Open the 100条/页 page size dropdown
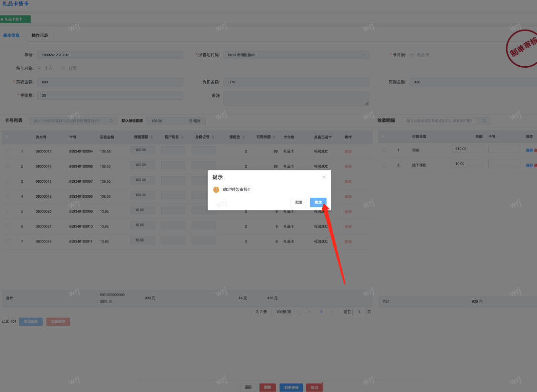 286,312
